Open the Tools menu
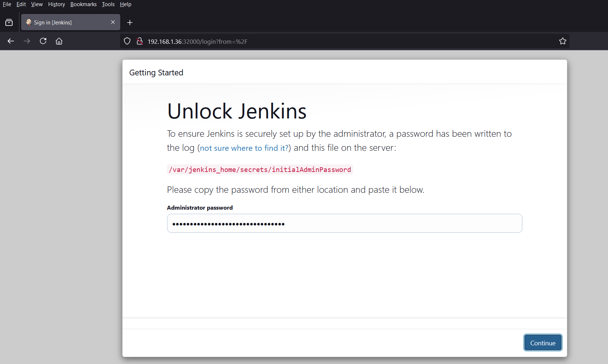 108,4
